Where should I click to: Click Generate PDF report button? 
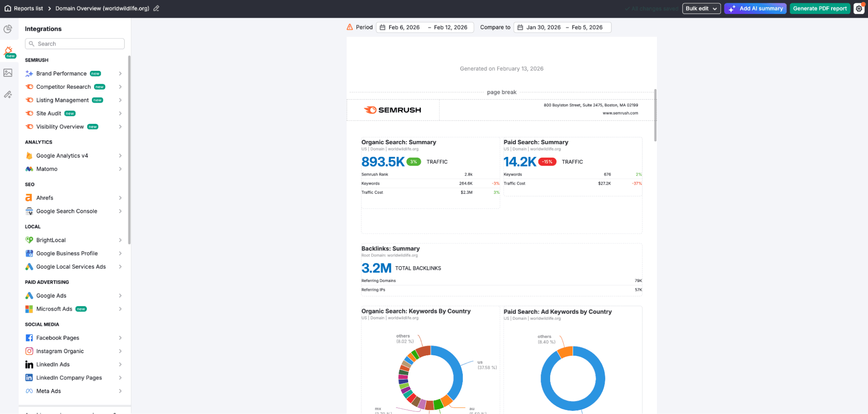tap(820, 8)
